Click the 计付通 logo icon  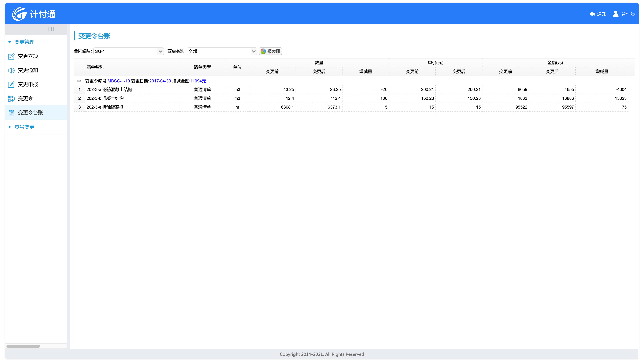[19, 14]
